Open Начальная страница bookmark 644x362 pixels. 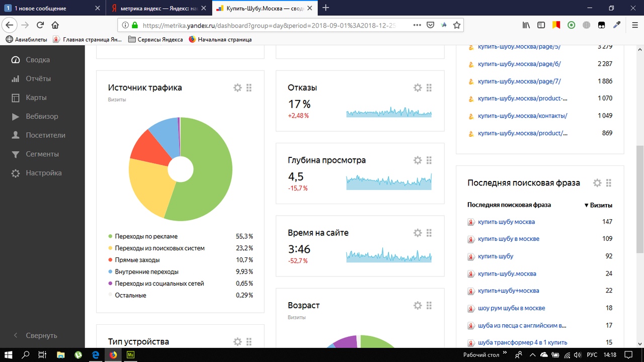click(220, 39)
